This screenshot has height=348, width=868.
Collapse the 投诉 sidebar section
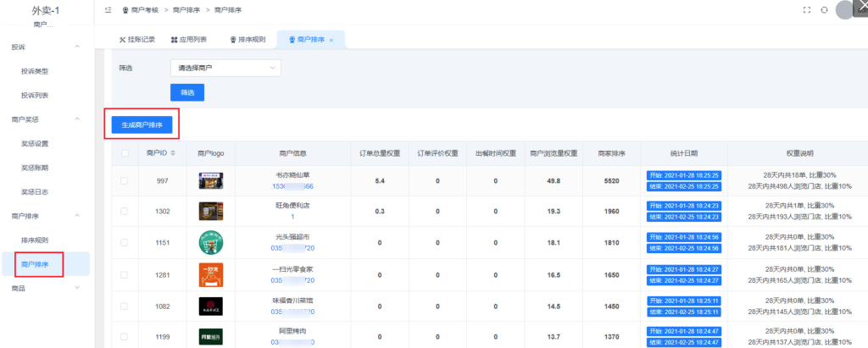(x=77, y=47)
